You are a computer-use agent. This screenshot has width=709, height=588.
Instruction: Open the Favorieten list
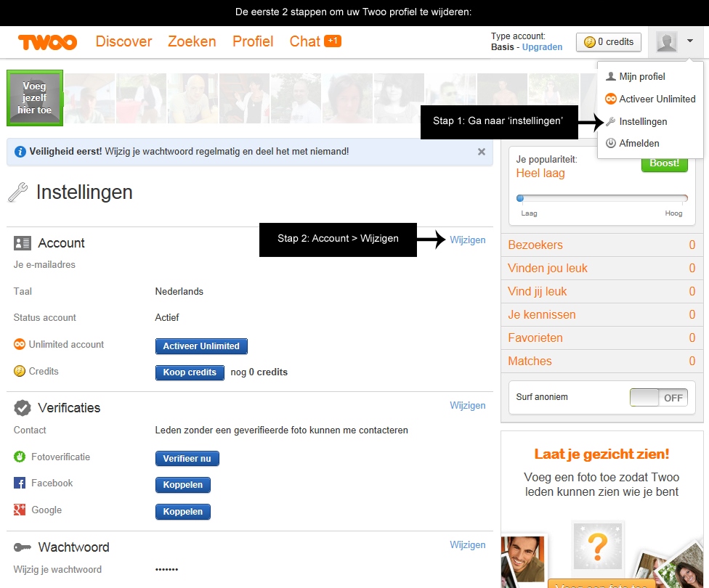coord(601,338)
